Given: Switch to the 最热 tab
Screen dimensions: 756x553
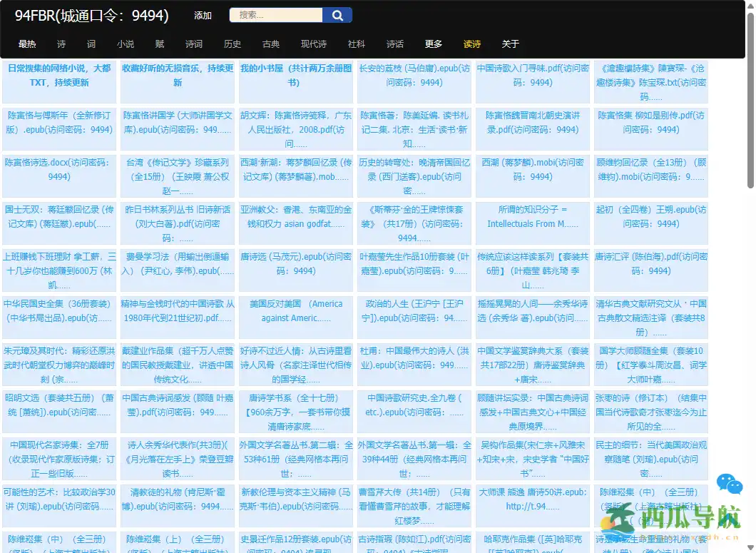Looking at the screenshot, I should pos(27,44).
